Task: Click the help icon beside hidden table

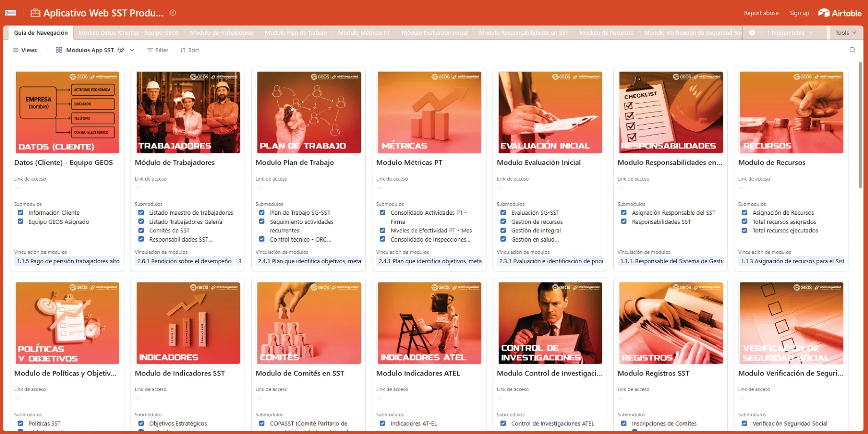Action: (752, 33)
